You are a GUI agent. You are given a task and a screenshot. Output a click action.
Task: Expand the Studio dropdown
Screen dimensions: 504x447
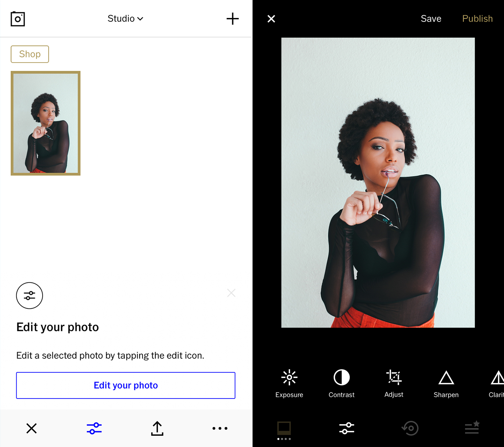click(x=125, y=19)
